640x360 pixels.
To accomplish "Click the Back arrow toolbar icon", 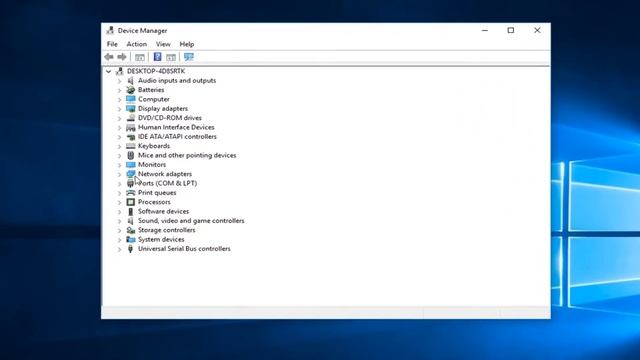I will pyautogui.click(x=109, y=57).
